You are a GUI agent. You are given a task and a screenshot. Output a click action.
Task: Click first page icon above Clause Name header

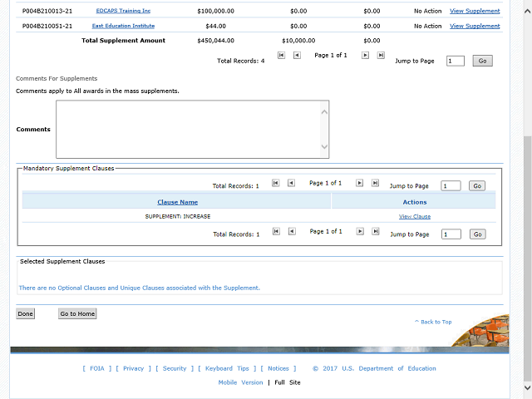pos(276,183)
